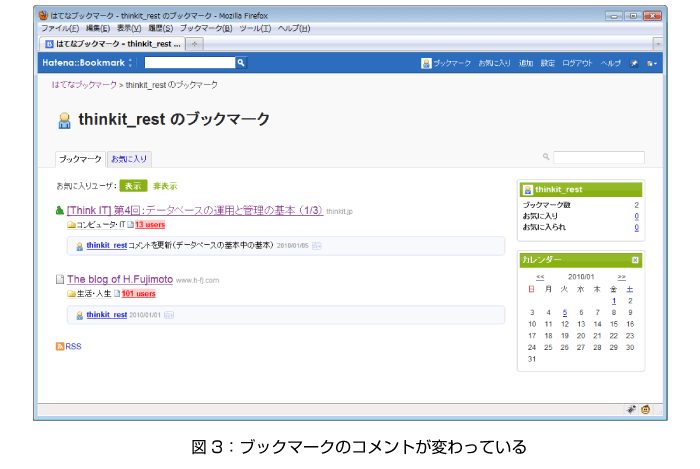Screen dimensions: 700x469
Task: Click the folder icon beside 生活・人生
Action: pyautogui.click(x=71, y=294)
